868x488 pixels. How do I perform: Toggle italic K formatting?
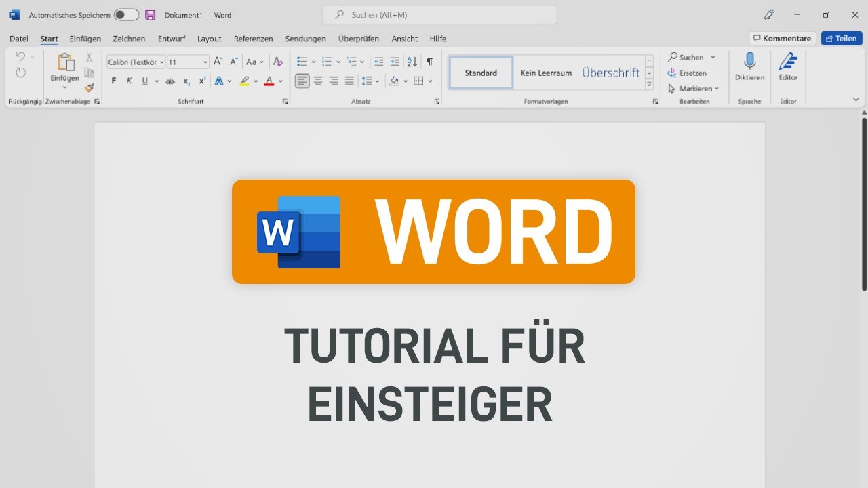[129, 81]
